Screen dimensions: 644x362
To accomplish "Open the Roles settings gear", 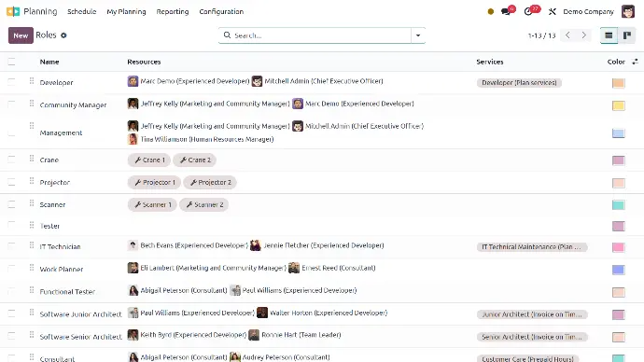I will (63, 35).
